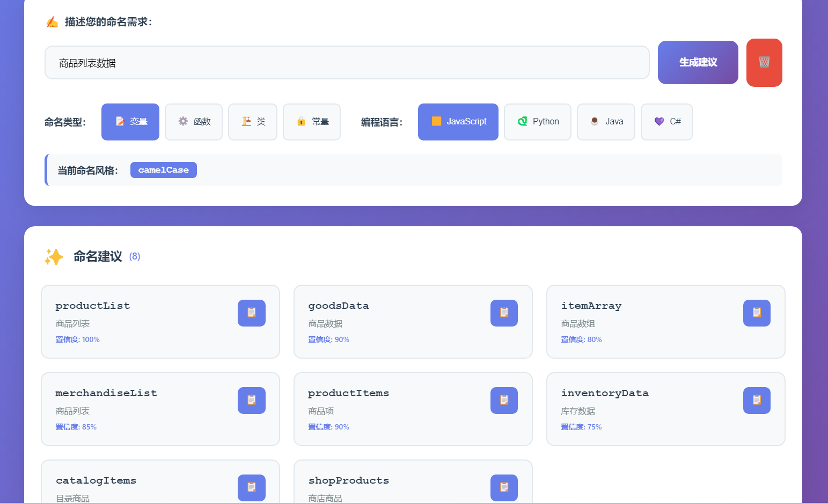This screenshot has width=828, height=504.
Task: Click the itemArray name text
Action: coord(591,306)
